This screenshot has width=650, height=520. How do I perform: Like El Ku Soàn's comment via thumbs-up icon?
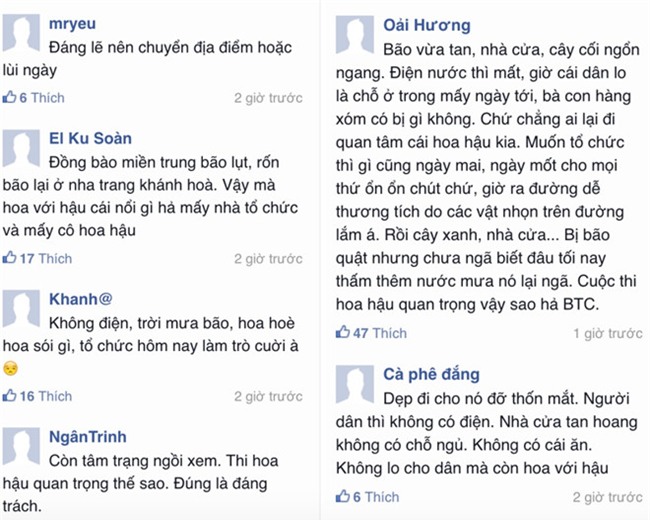[x=10, y=259]
